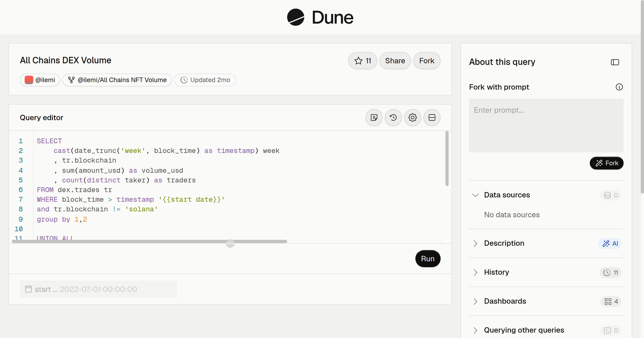Click the Updated 2mo chip
This screenshot has height=338, width=644.
(x=205, y=80)
